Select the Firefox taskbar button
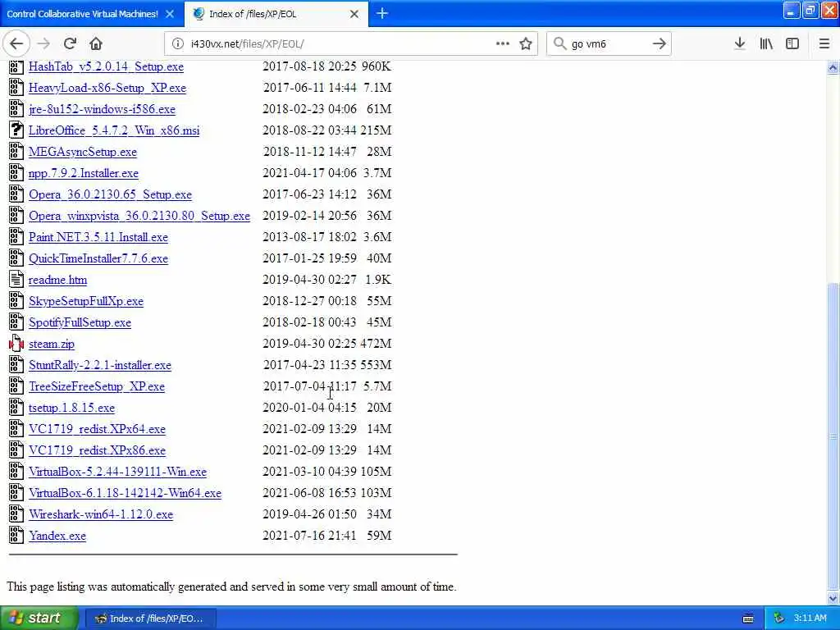The height and width of the screenshot is (630, 840). click(151, 619)
